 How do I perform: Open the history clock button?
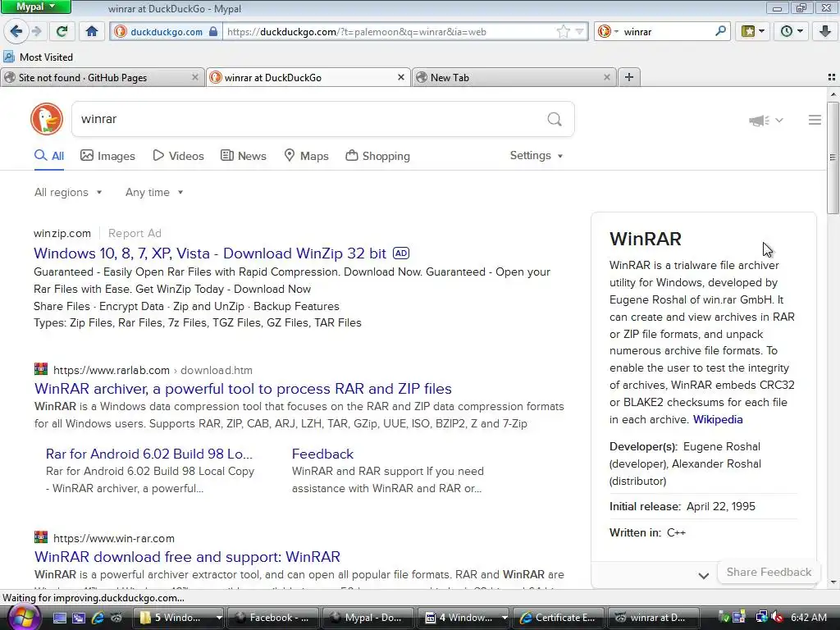(791, 31)
